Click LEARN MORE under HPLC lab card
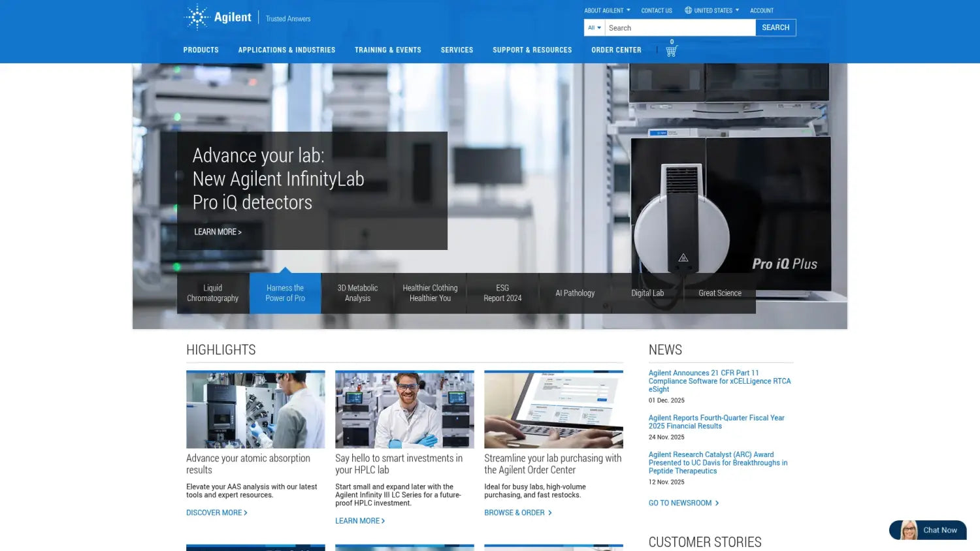The height and width of the screenshot is (551, 980). (x=360, y=521)
